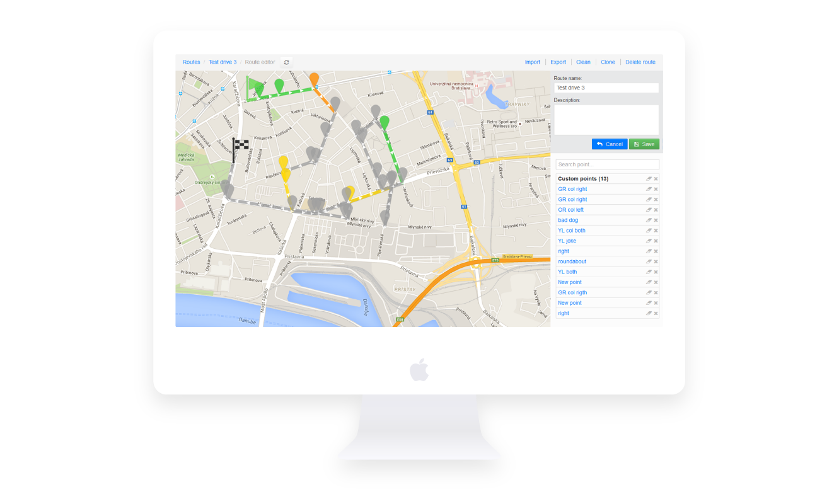
Task: Click the Clone route option
Action: coord(608,62)
